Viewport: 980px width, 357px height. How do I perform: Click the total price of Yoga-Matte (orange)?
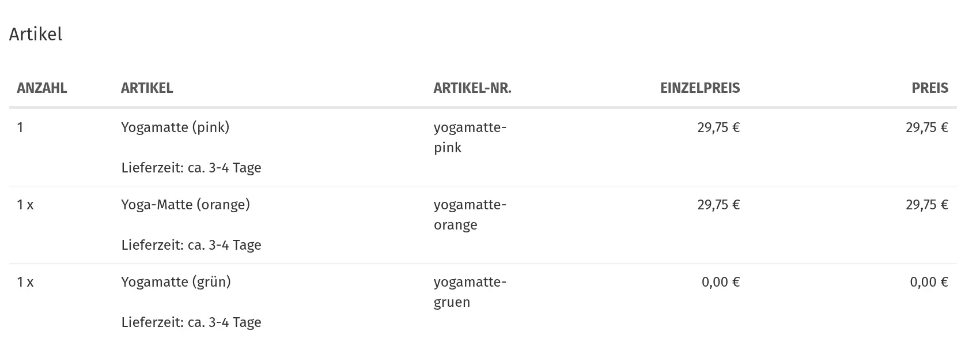pyautogui.click(x=927, y=205)
